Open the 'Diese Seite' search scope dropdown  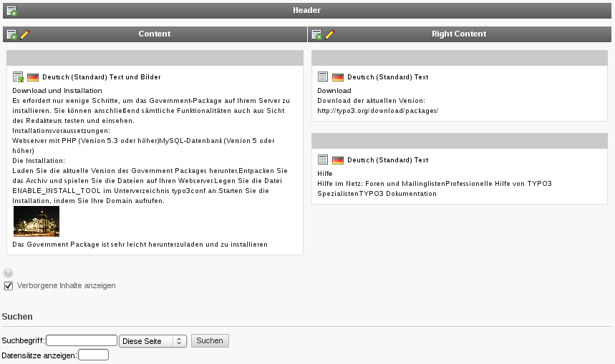pos(153,341)
